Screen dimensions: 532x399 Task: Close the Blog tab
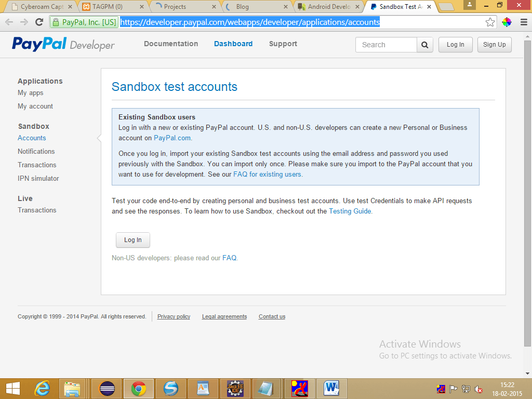point(286,7)
